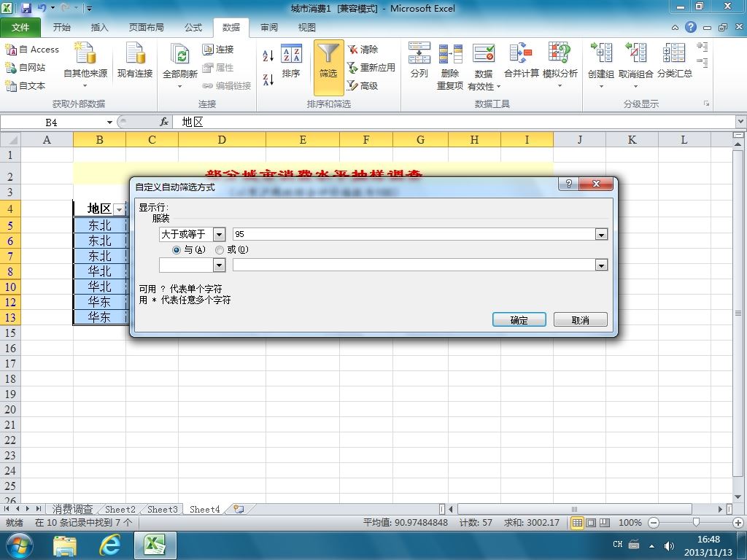The image size is (747, 560).
Task: Open the 消费调查 sheet tab
Action: (x=72, y=509)
